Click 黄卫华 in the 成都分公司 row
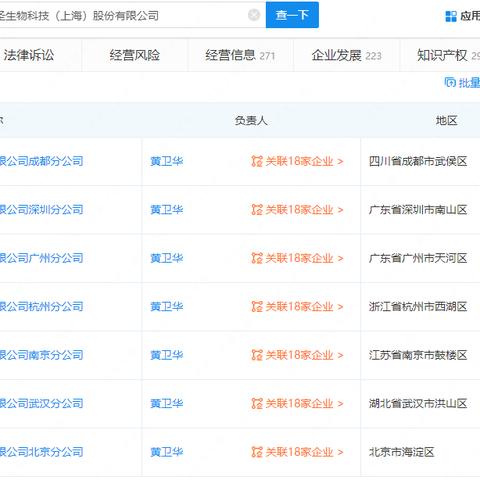Image resolution: width=480 pixels, height=480 pixels. [x=167, y=161]
